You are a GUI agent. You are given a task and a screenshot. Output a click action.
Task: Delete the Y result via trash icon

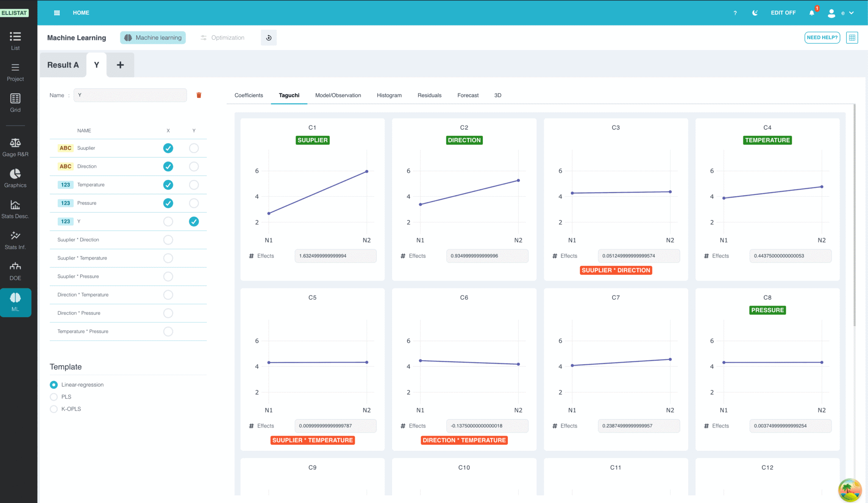point(199,95)
